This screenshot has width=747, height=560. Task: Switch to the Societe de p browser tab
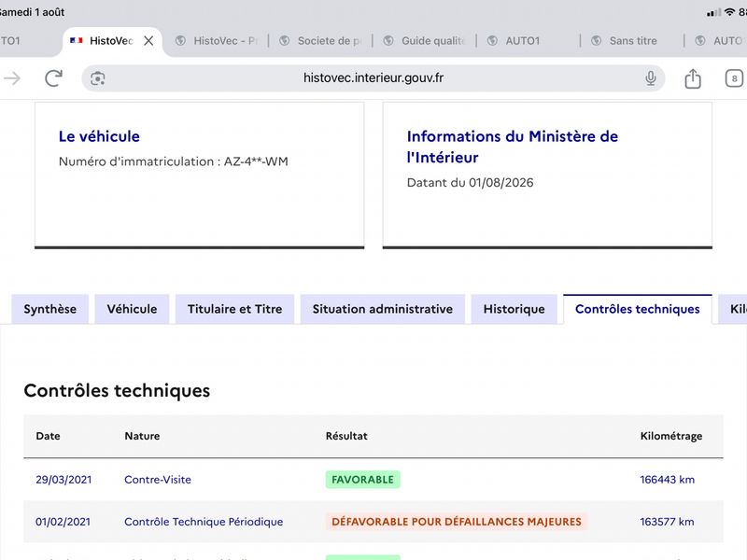[x=320, y=41]
